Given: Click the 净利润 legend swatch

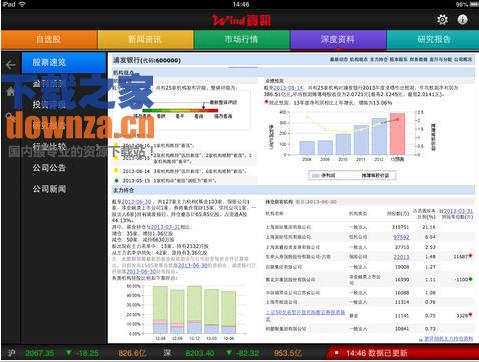Looking at the screenshot, I should coord(315,175).
